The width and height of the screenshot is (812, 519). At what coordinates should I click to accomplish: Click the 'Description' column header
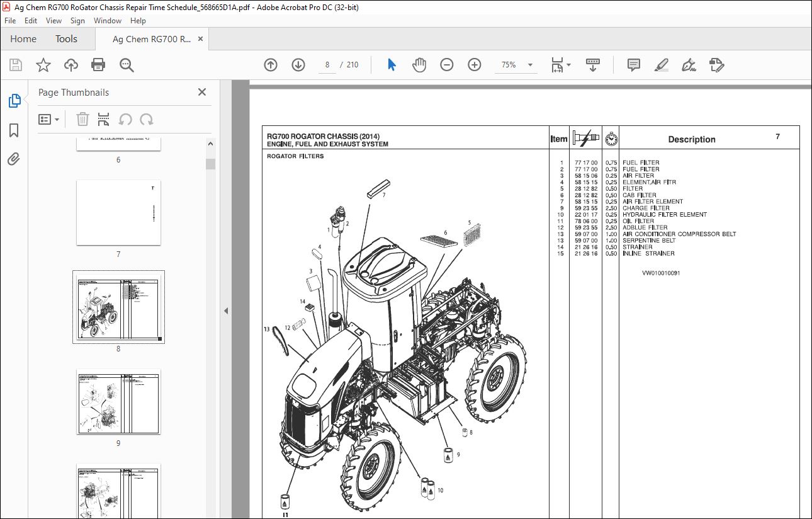coord(692,140)
